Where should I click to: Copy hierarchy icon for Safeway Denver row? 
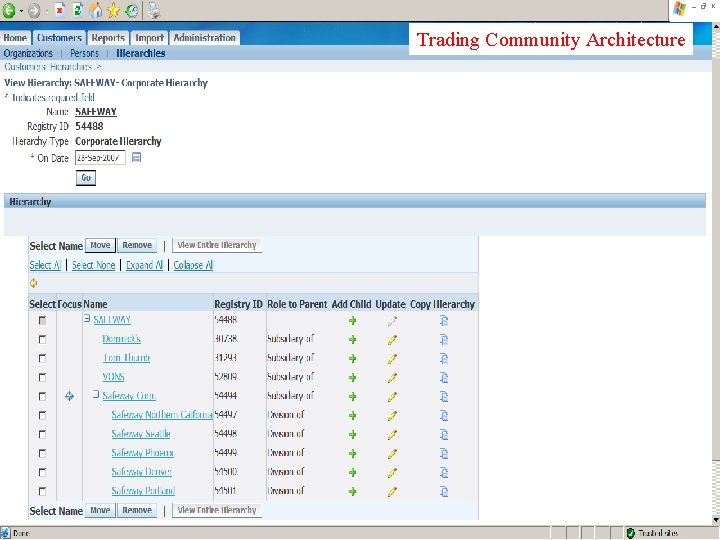(x=444, y=472)
